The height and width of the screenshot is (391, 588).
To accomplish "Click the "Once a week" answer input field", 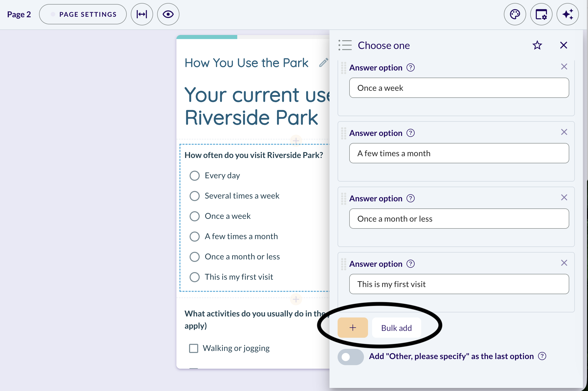I will click(x=459, y=88).
